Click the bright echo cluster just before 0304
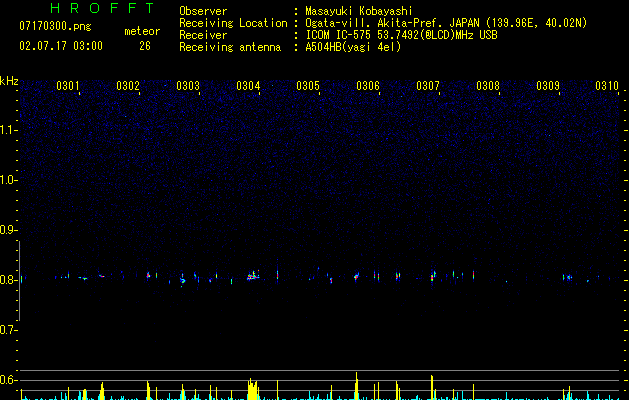The height and width of the screenshot is (400, 629). pos(253,275)
